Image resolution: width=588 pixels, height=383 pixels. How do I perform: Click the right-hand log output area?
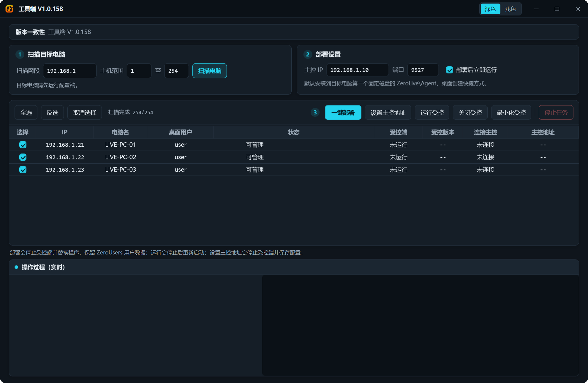coord(420,325)
